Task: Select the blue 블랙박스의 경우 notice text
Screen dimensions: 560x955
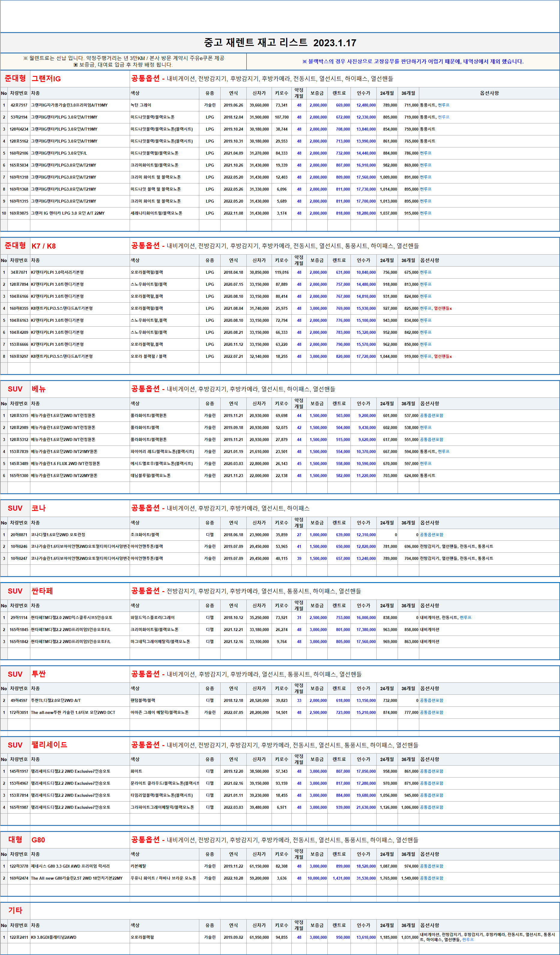Action: [x=413, y=61]
